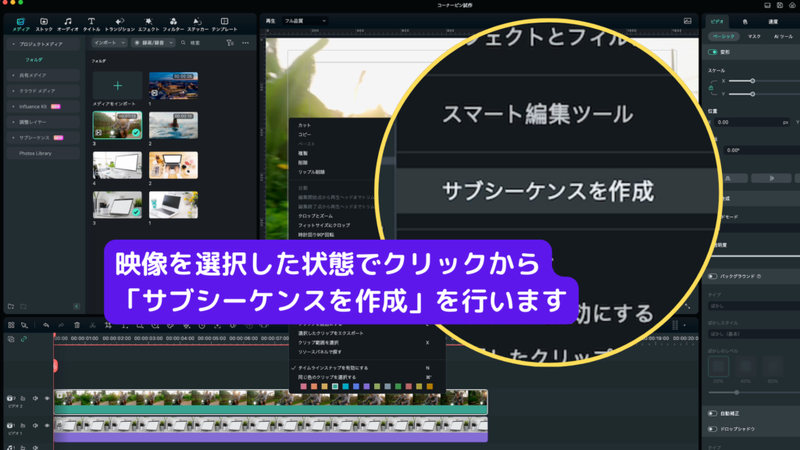
Task: Choose リップル削除 from the context menu
Action: click(x=311, y=172)
